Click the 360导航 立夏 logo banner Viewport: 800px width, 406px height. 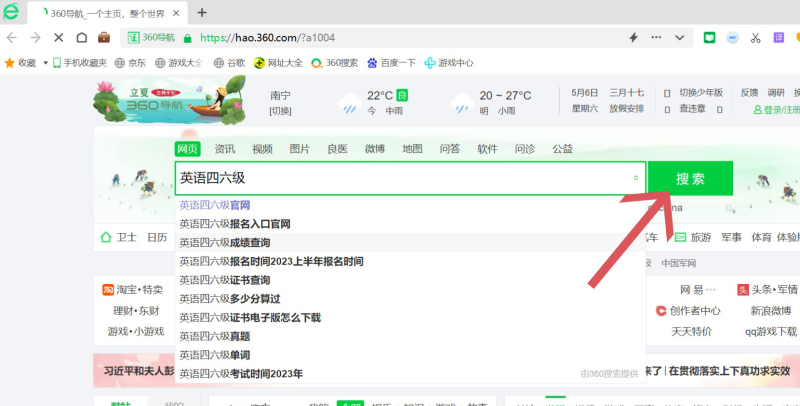[x=170, y=100]
